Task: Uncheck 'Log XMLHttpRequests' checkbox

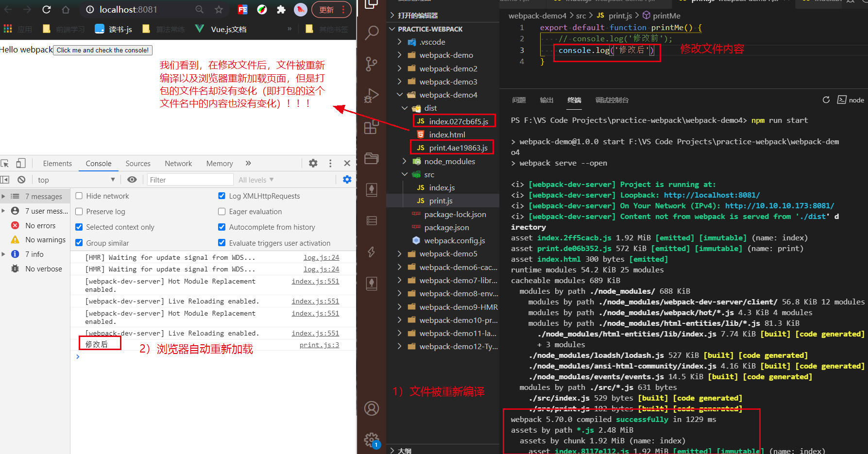Action: [x=221, y=196]
